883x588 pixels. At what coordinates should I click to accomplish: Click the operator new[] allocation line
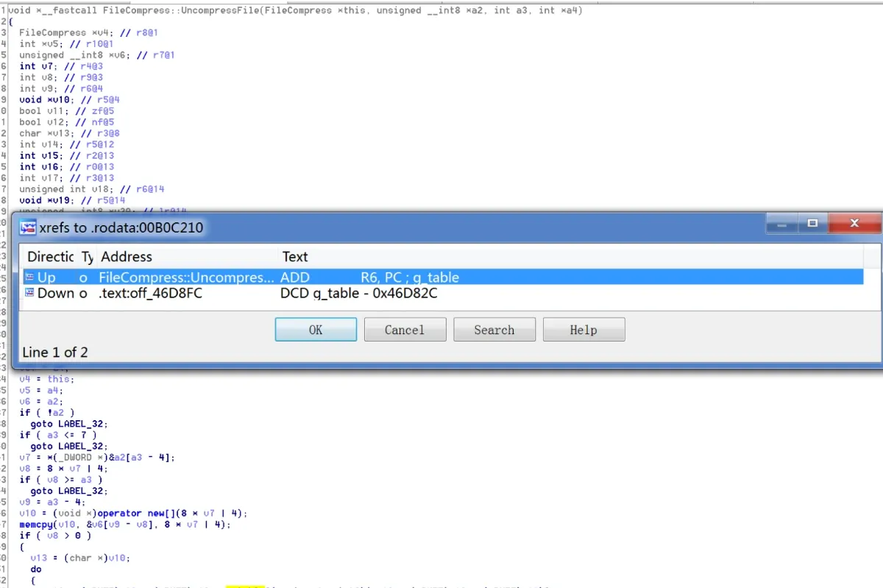133,513
